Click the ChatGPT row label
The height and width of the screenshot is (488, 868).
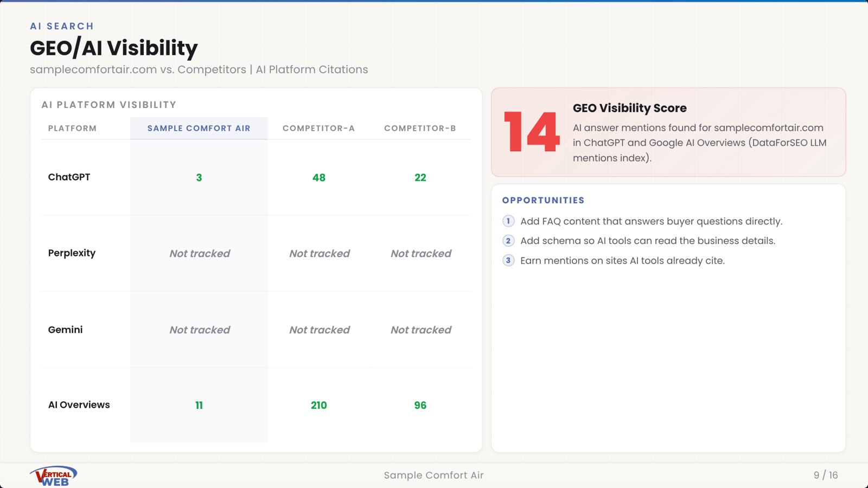click(69, 177)
